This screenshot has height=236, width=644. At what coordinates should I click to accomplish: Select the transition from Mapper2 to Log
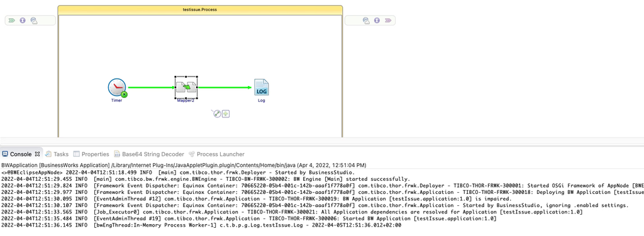tap(225, 87)
